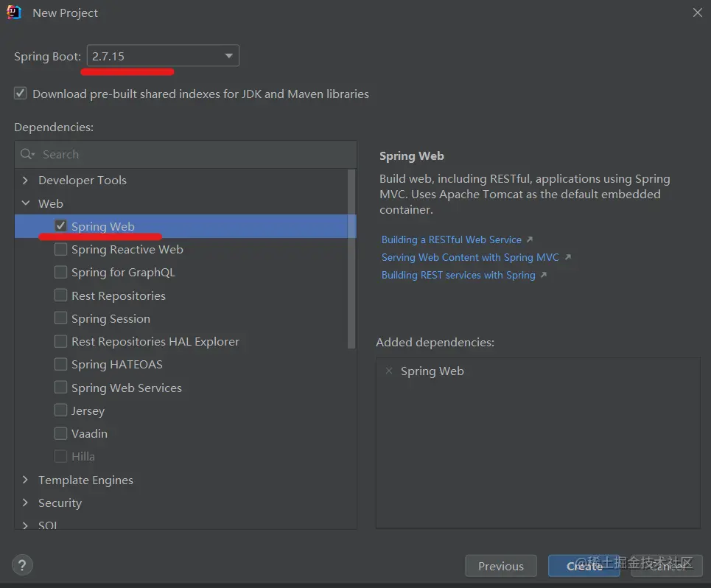Click the dependencies list scrollbar
The height and width of the screenshot is (588, 711).
click(x=351, y=258)
